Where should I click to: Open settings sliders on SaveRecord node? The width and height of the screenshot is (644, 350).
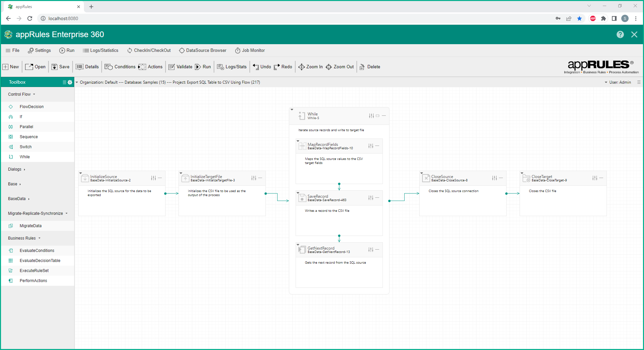370,198
